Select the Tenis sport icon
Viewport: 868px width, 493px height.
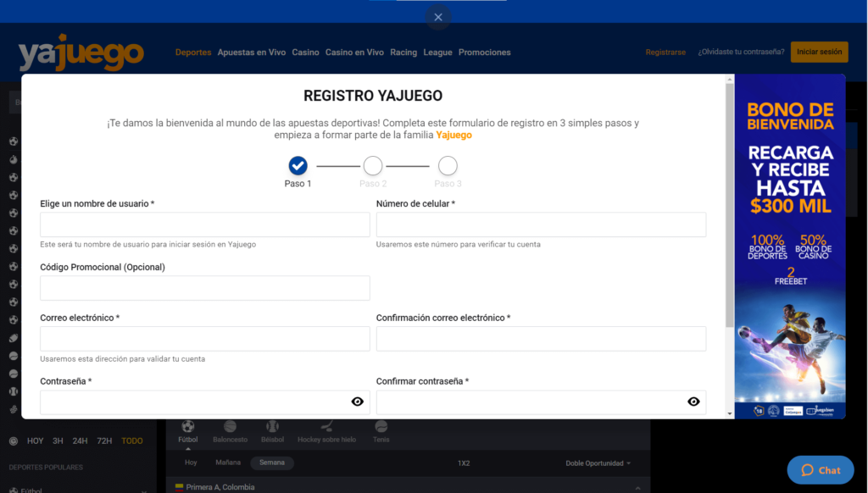pos(381,427)
